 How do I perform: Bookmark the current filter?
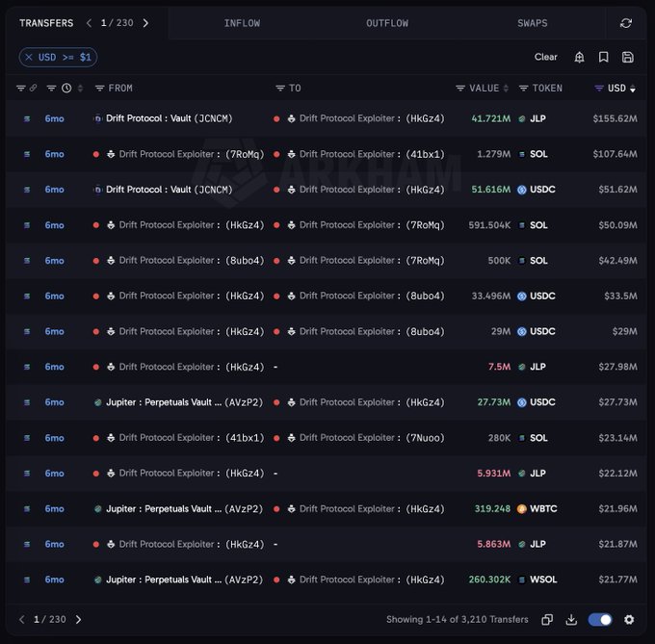tap(603, 57)
